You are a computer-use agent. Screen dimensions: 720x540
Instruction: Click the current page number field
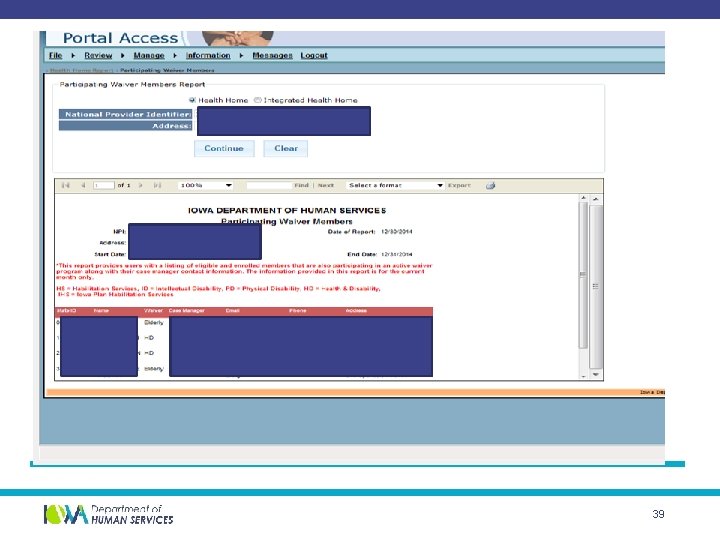coord(104,185)
